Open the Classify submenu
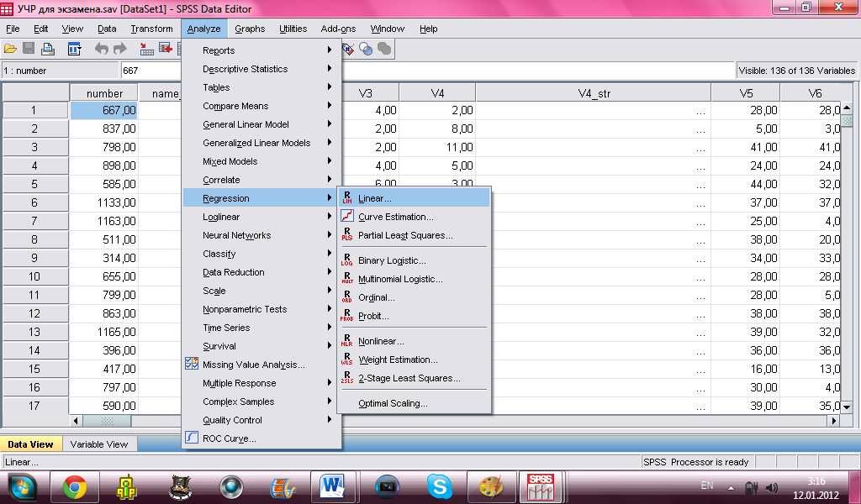 click(261, 254)
